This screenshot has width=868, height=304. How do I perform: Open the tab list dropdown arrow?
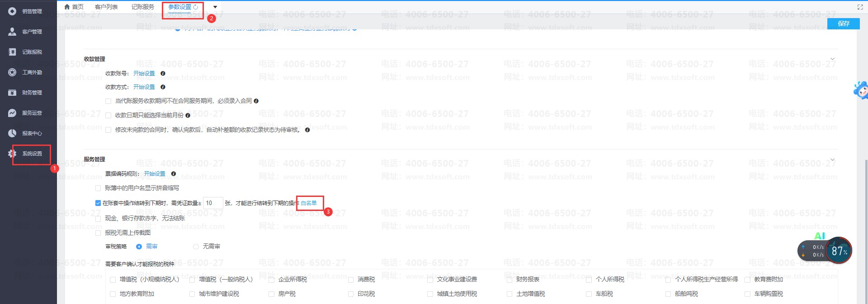coord(215,7)
